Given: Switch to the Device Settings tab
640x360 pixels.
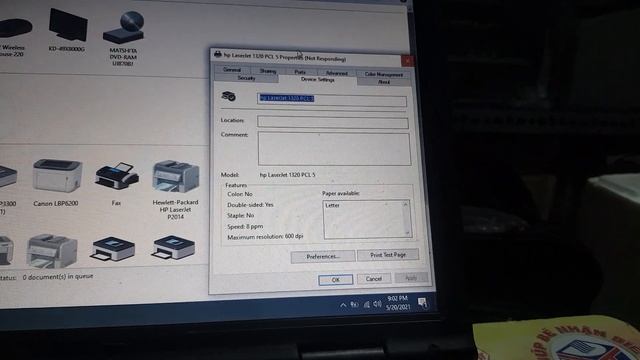Looking at the screenshot, I should (318, 80).
